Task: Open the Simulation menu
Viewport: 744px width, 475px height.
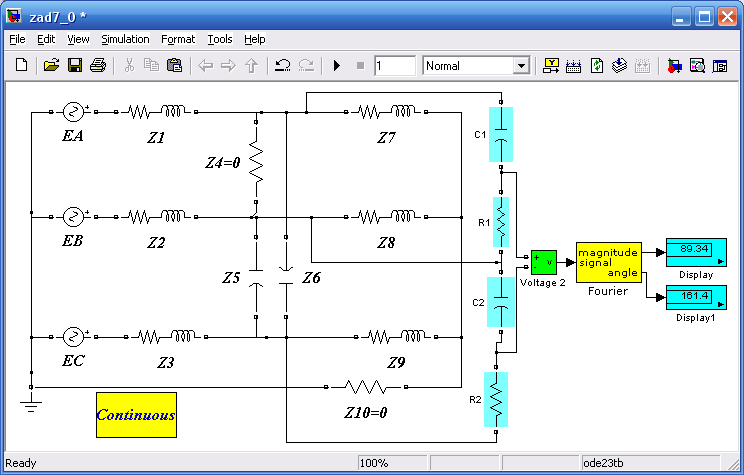Action: [x=125, y=39]
